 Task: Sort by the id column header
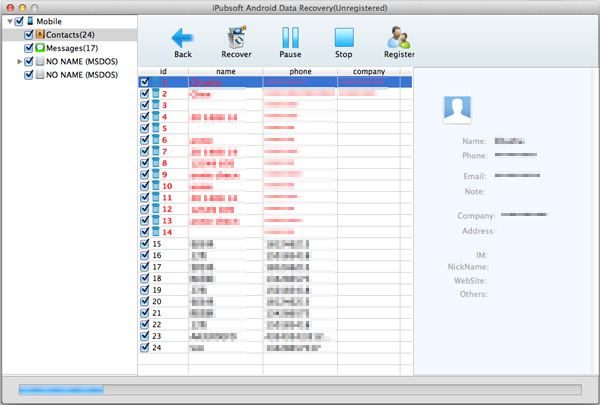pyautogui.click(x=163, y=71)
